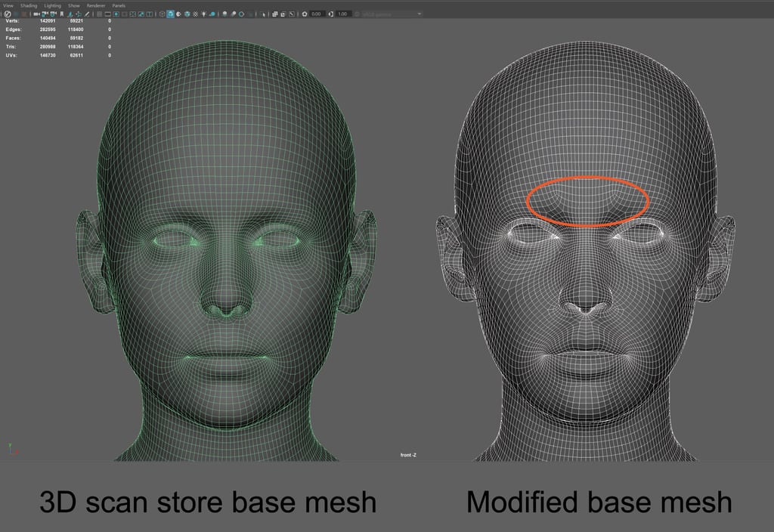Click the Faces value 140494

[x=48, y=38]
